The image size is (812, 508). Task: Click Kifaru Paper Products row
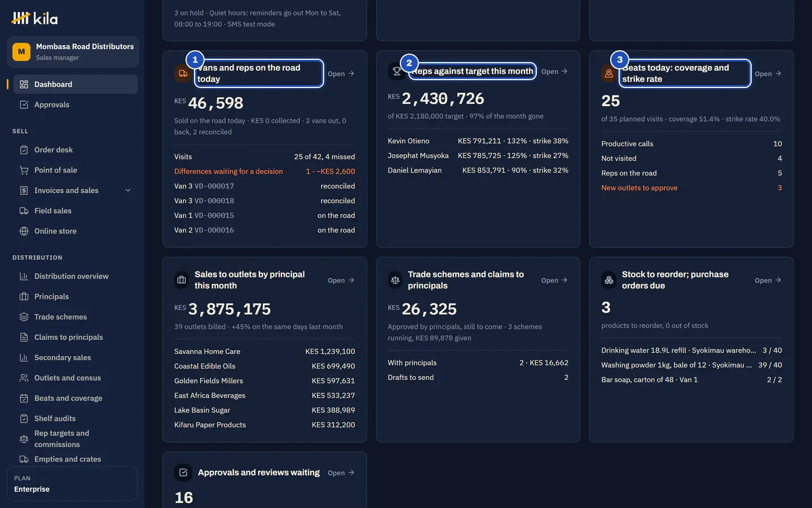[x=264, y=424]
